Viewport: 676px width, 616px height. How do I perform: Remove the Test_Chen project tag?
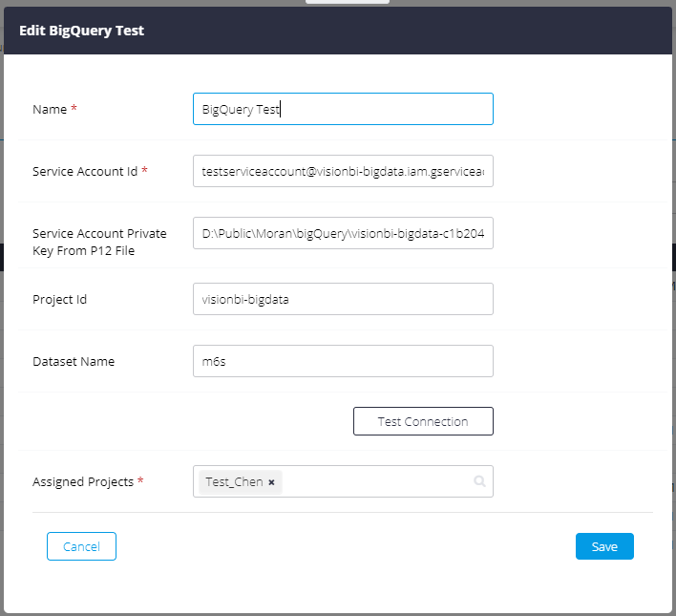pos(271,482)
